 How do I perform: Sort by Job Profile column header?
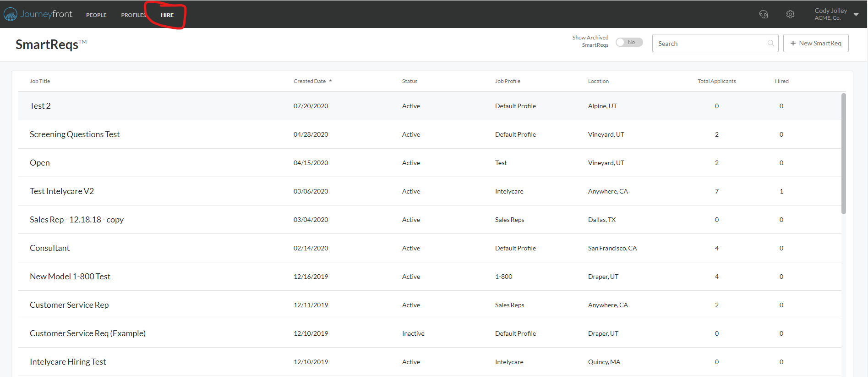pos(508,81)
